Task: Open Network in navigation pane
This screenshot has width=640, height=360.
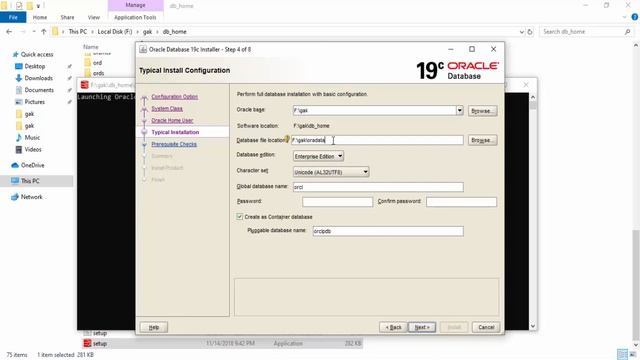Action: click(31, 197)
